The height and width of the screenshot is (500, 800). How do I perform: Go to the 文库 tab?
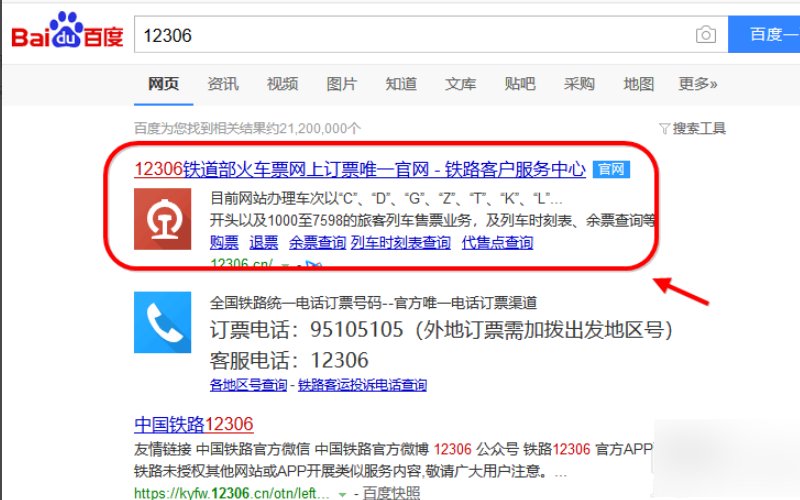[x=460, y=84]
